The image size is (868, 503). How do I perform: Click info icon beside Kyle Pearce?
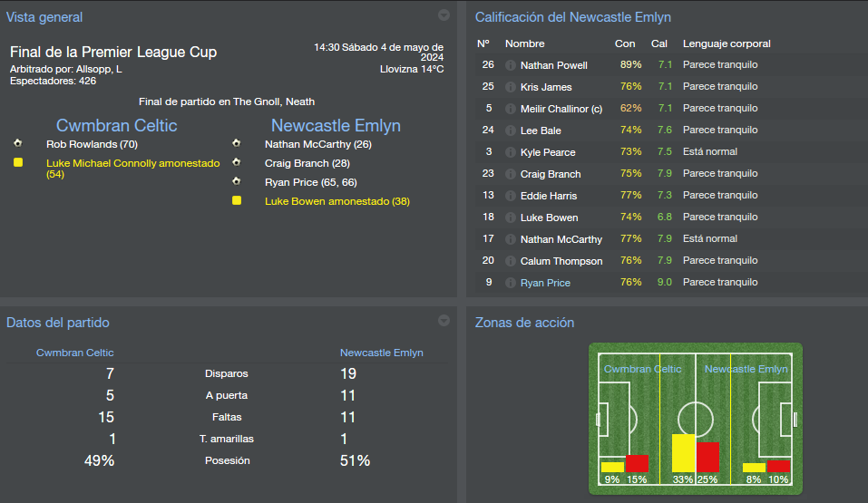(x=511, y=152)
